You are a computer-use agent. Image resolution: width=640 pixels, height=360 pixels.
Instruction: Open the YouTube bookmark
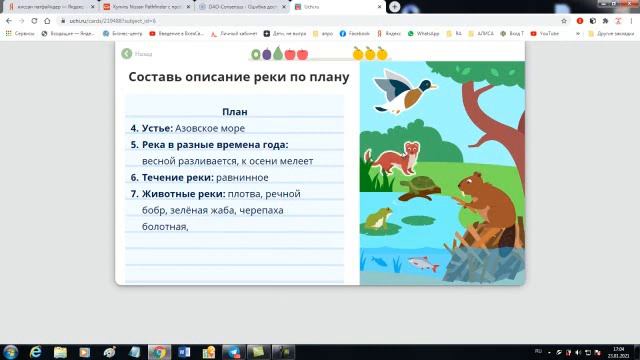point(544,33)
